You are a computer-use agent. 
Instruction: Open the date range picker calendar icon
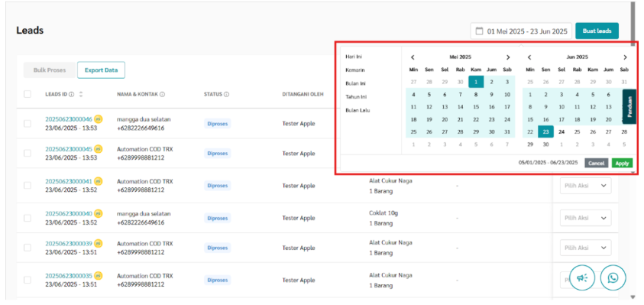(479, 31)
